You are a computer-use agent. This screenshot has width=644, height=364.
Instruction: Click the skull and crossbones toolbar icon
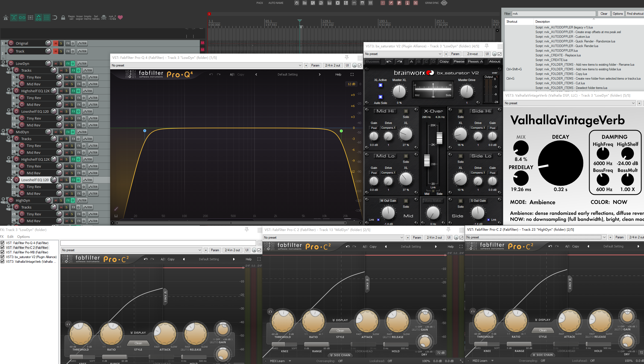point(104,18)
